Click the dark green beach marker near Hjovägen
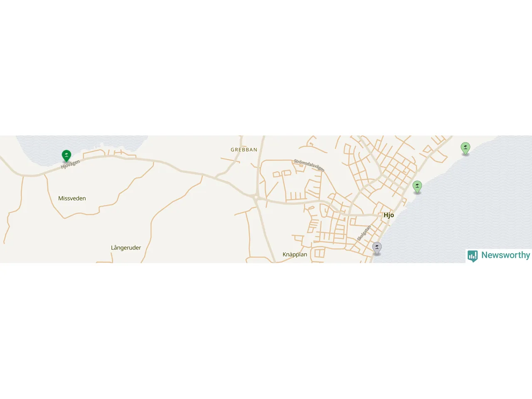Image resolution: width=532 pixels, height=399 pixels. (x=66, y=156)
